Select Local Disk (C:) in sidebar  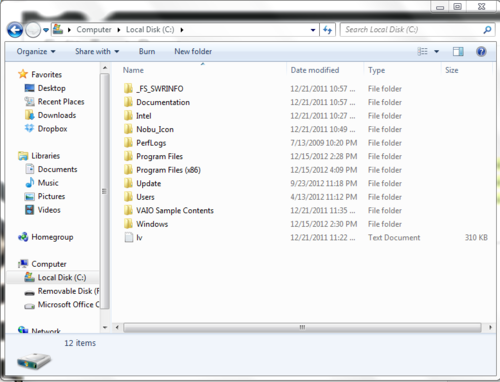coord(62,277)
